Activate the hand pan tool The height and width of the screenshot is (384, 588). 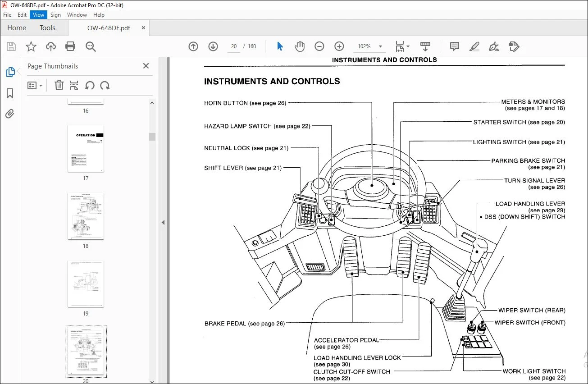pyautogui.click(x=300, y=46)
